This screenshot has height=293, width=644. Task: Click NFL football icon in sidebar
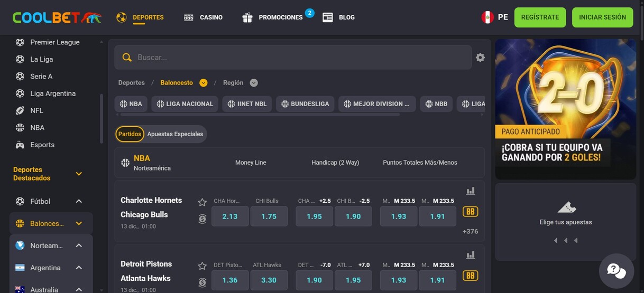click(20, 110)
